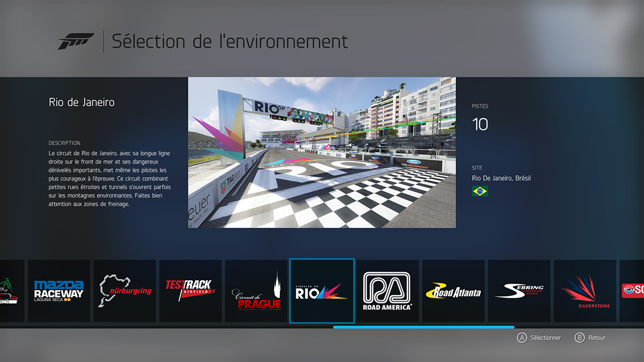
Task: Select the Mazda Raceway Laguna Seca tile
Action: pyautogui.click(x=59, y=291)
